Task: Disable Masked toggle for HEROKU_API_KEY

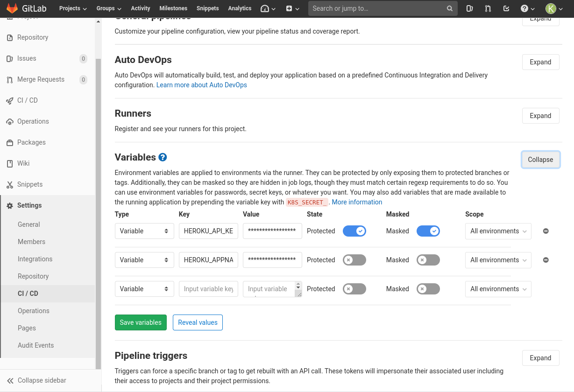Action: tap(428, 231)
